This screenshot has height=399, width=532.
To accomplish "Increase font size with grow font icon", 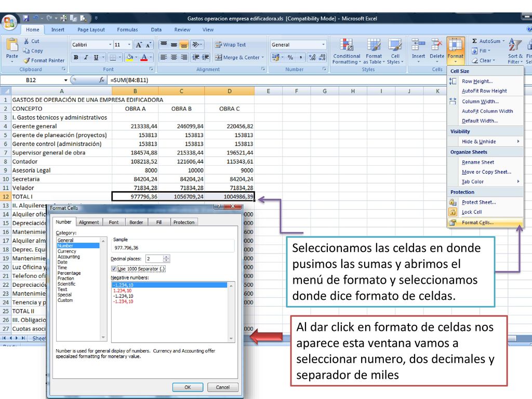I will click(x=139, y=45).
